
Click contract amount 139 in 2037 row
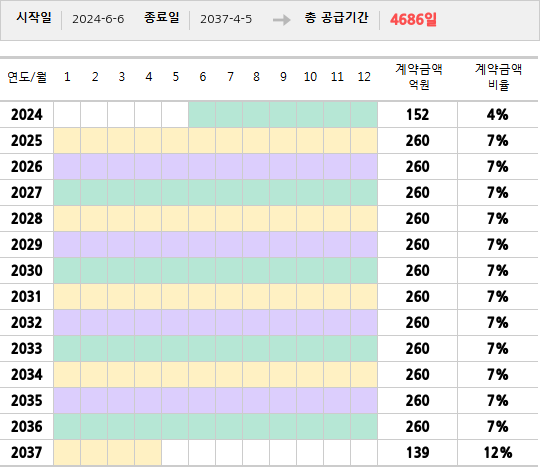pyautogui.click(x=417, y=452)
